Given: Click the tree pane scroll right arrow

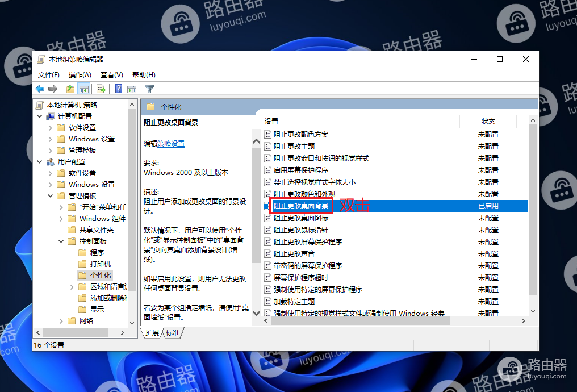Looking at the screenshot, I should coord(123,332).
